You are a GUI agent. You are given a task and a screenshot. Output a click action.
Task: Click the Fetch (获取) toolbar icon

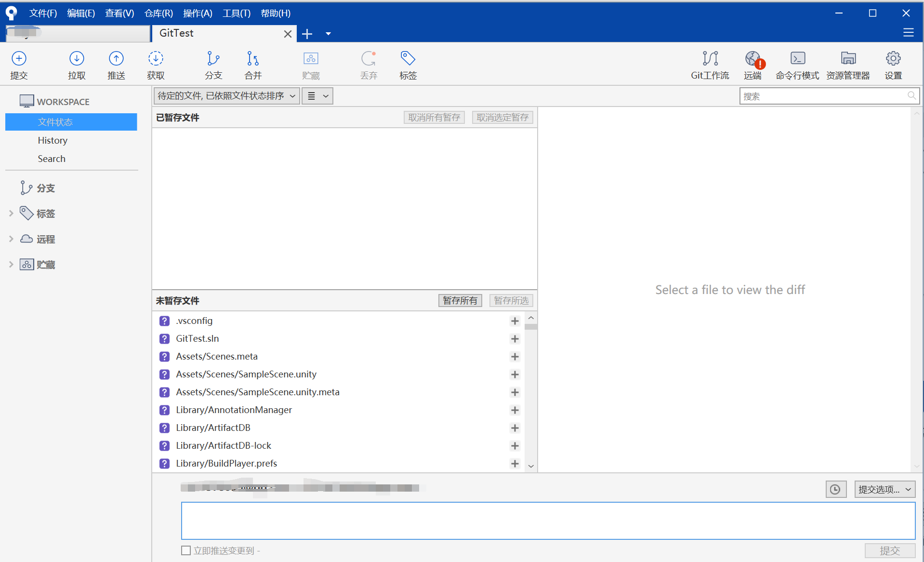pos(156,65)
